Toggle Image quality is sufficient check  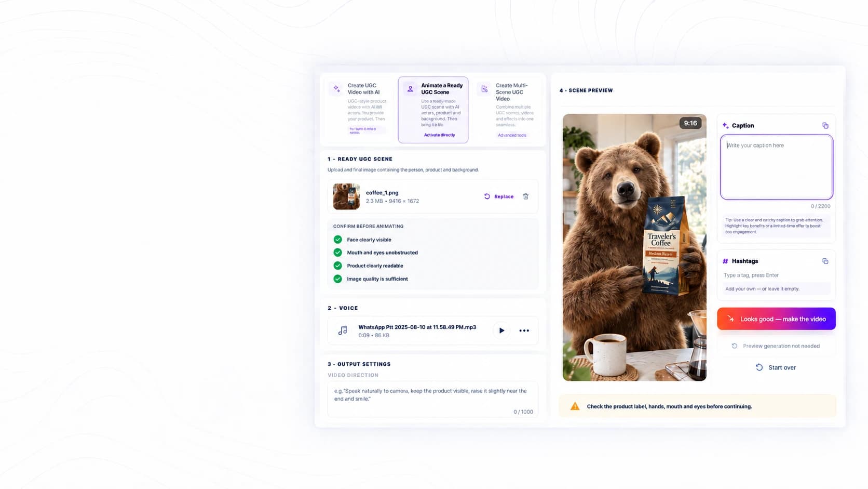338,279
